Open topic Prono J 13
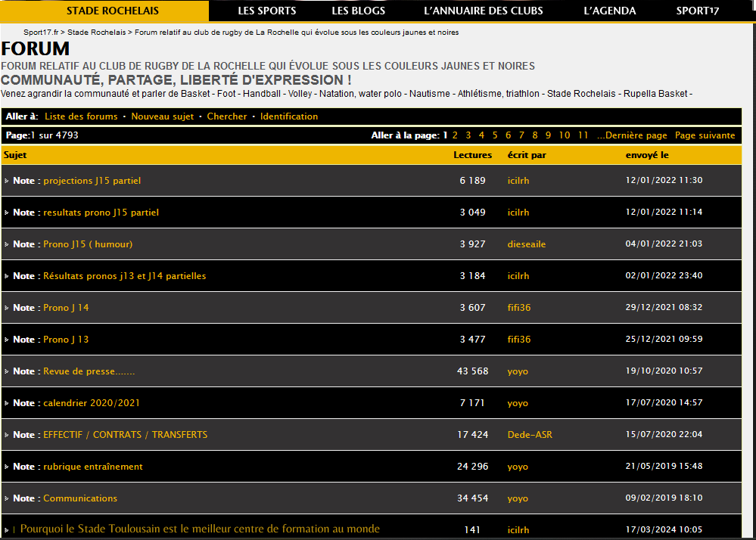The height and width of the screenshot is (540, 756). tap(66, 340)
